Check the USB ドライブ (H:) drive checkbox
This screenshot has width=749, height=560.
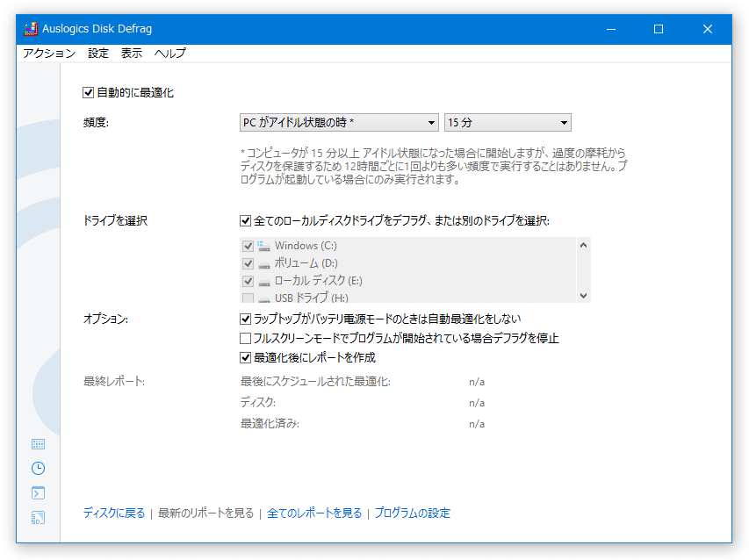(x=248, y=298)
